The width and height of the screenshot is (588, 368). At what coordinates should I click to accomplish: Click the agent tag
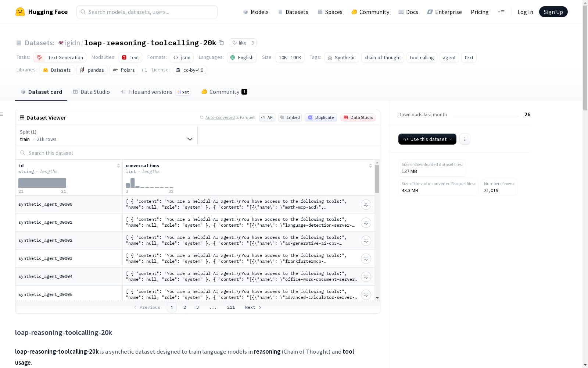(x=449, y=57)
